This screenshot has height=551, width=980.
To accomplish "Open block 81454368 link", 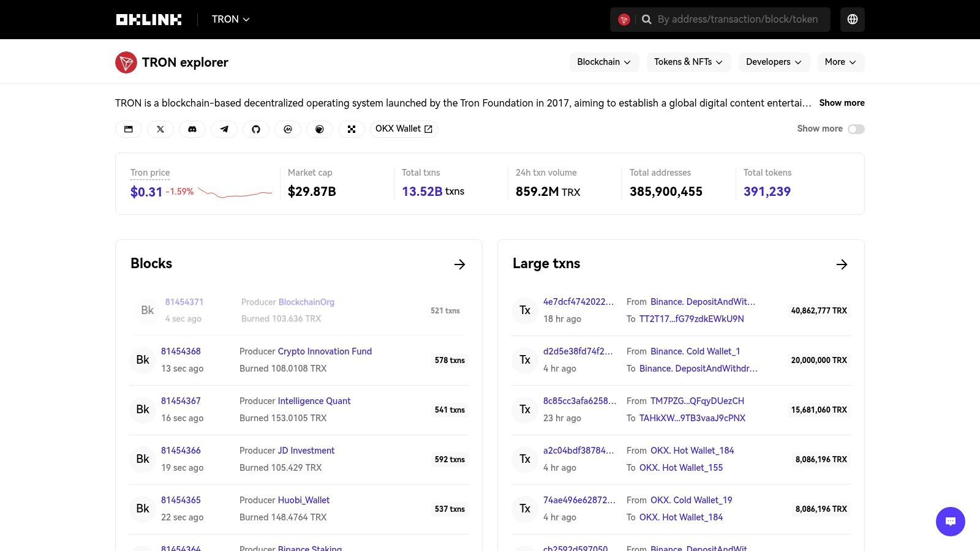I will point(181,351).
